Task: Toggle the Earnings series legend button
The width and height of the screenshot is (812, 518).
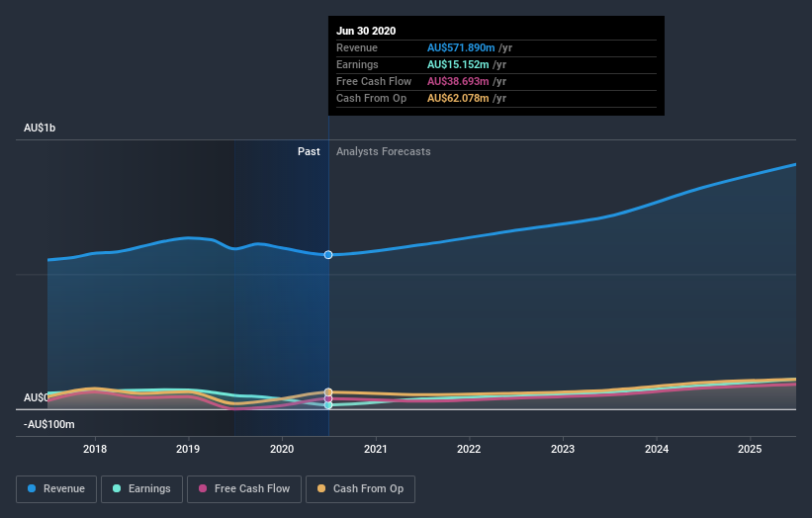Action: (141, 489)
